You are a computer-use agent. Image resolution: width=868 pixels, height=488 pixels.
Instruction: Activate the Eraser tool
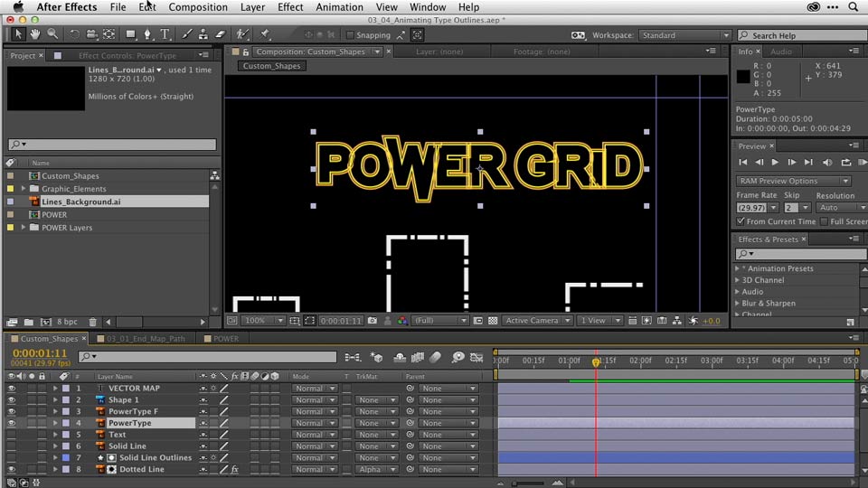221,34
